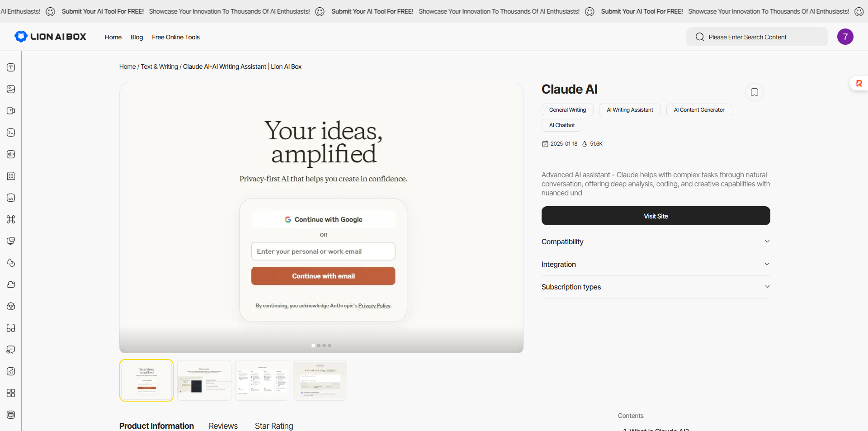The width and height of the screenshot is (868, 431).
Task: Click the Visit Site button
Action: (x=656, y=216)
